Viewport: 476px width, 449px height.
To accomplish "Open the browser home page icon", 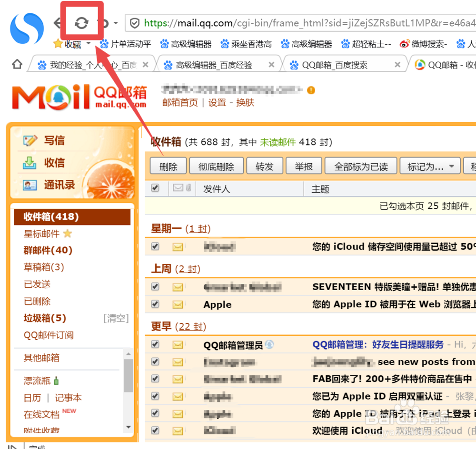I will click(x=17, y=64).
